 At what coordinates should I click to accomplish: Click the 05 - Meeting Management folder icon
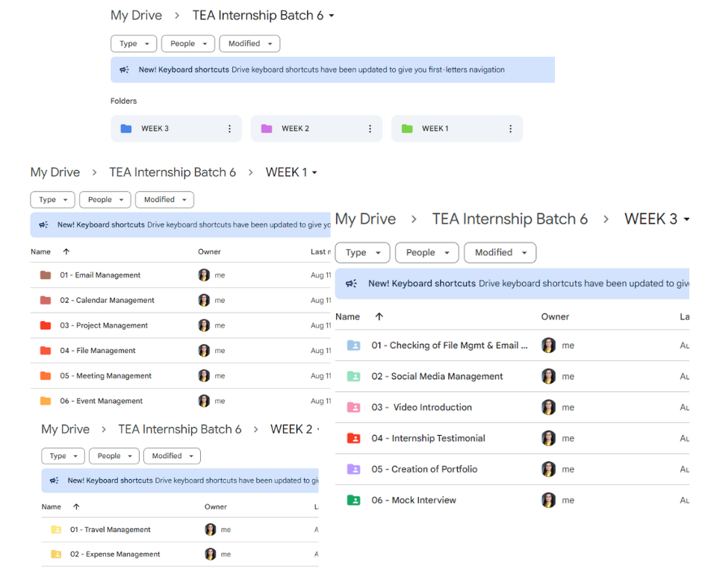(x=46, y=375)
